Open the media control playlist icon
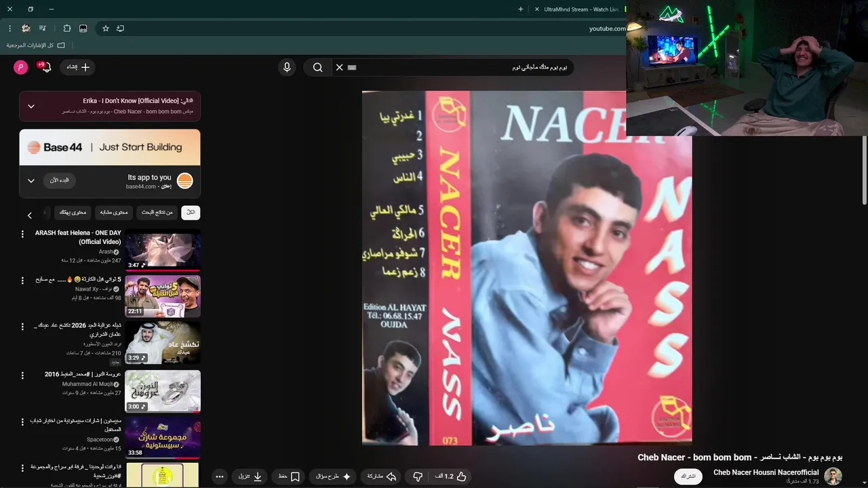Image resolution: width=868 pixels, height=488 pixels. [x=43, y=28]
